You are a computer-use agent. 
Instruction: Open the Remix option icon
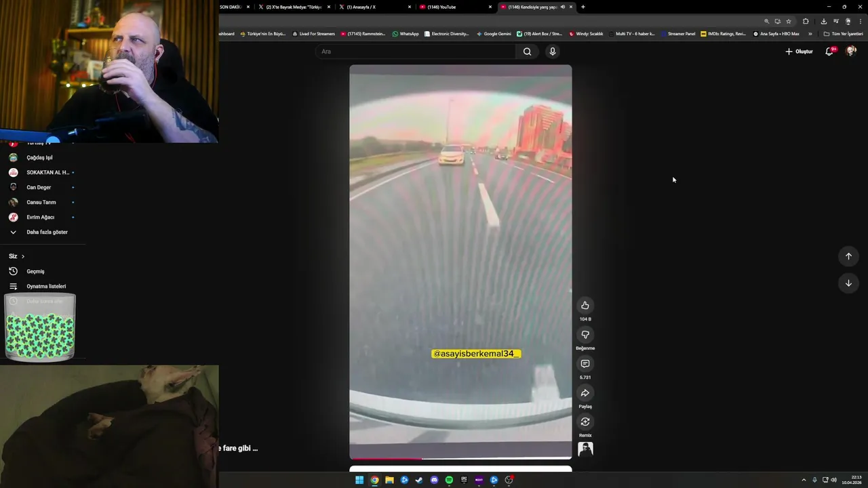[x=585, y=422]
